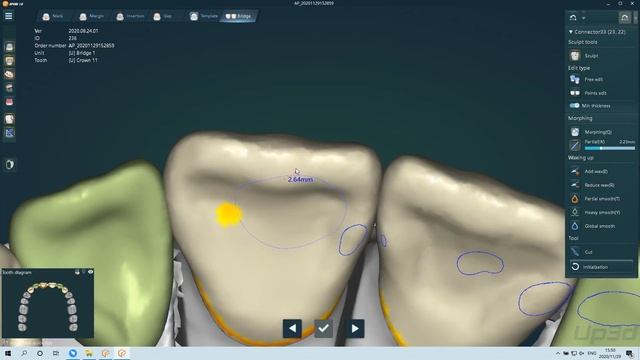Apply Global smooth

(x=592, y=226)
